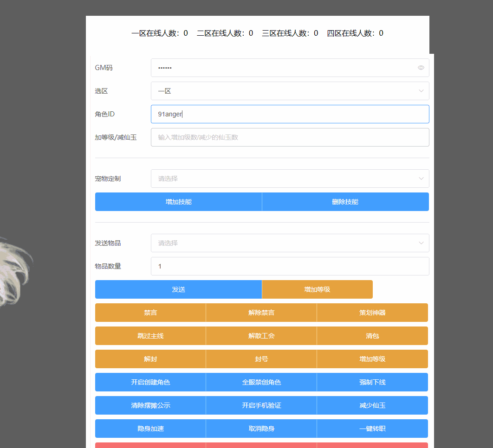Click the 清包 clear bag button

click(372, 335)
